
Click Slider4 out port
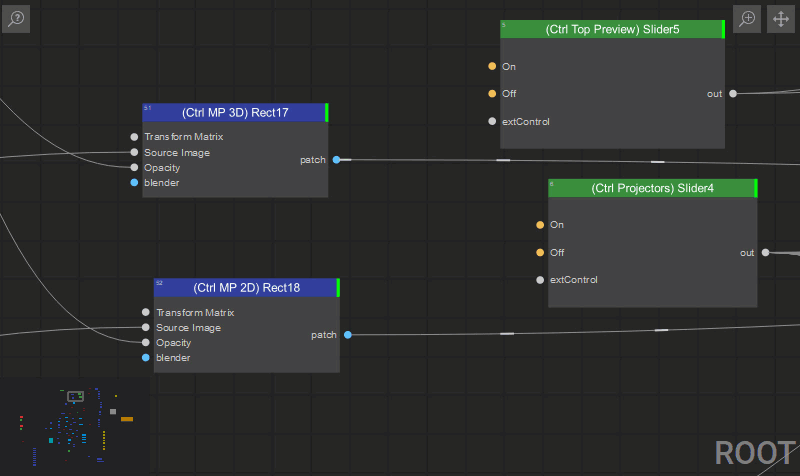tap(765, 252)
